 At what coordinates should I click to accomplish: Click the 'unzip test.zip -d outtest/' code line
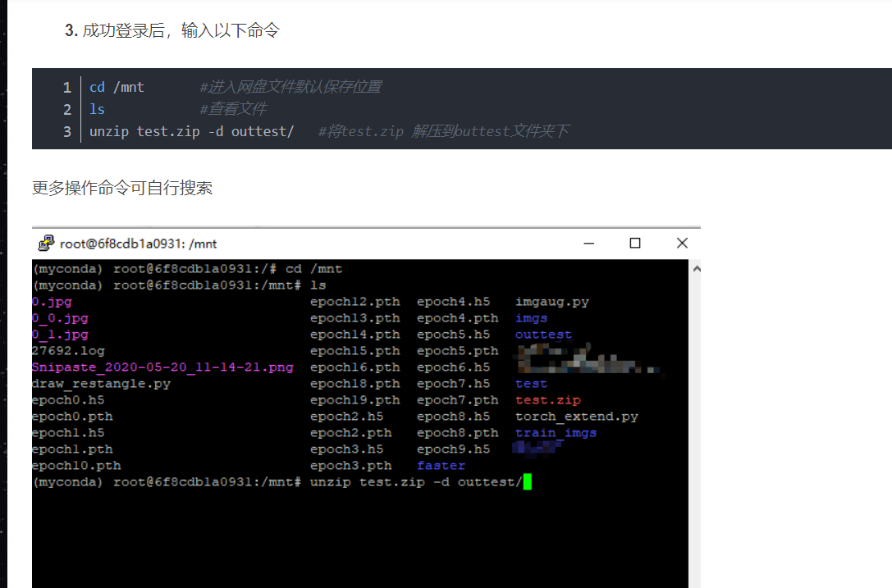(x=192, y=131)
